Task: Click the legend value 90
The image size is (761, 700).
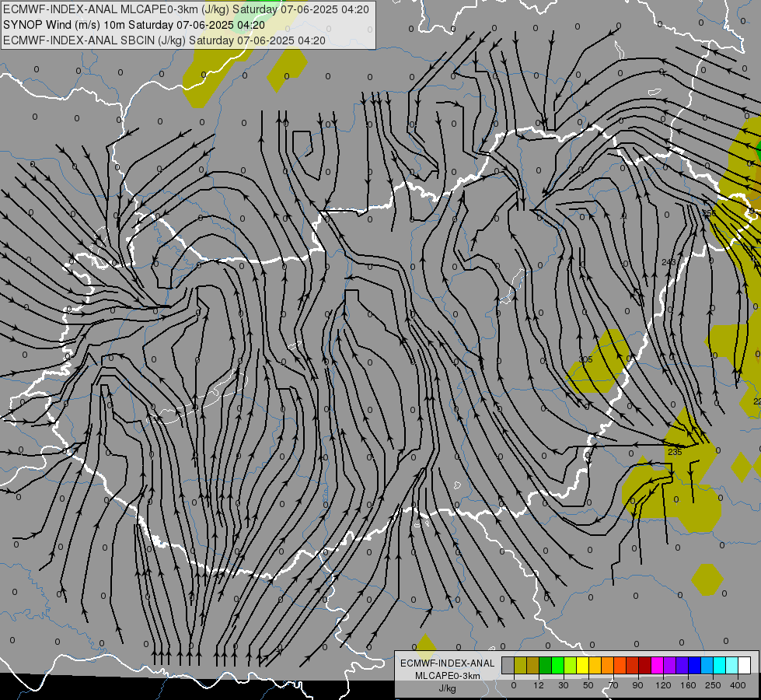Action: (x=637, y=685)
